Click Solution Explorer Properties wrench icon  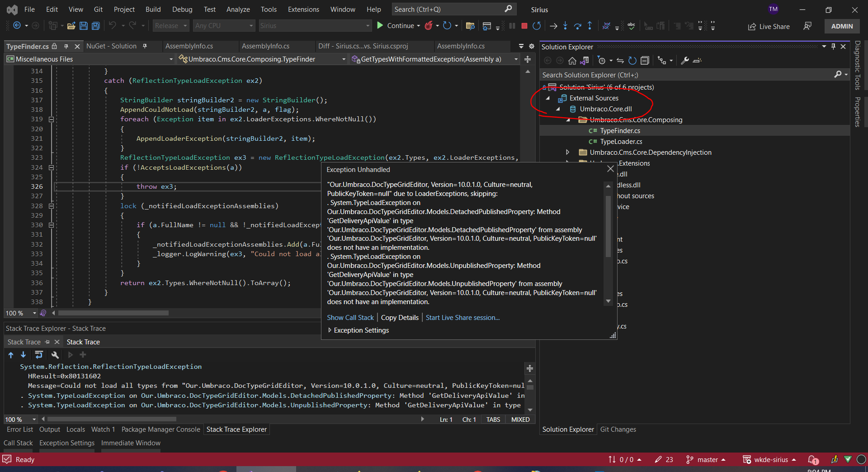point(685,61)
